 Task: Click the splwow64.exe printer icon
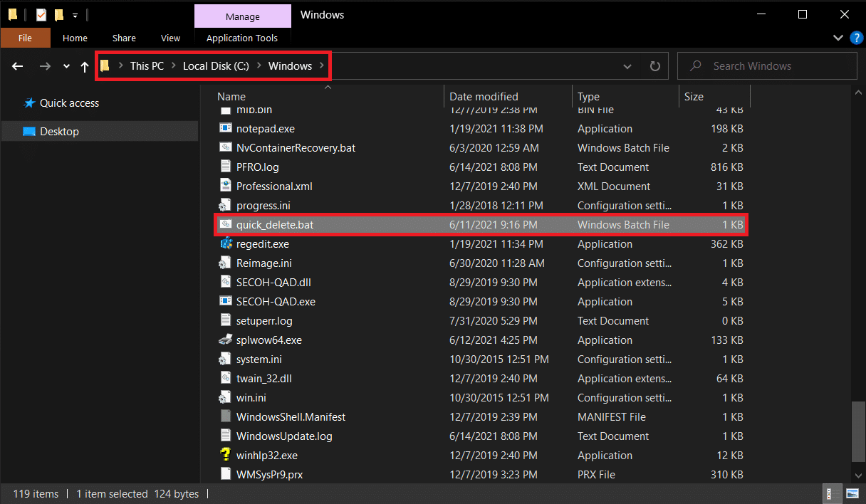226,340
